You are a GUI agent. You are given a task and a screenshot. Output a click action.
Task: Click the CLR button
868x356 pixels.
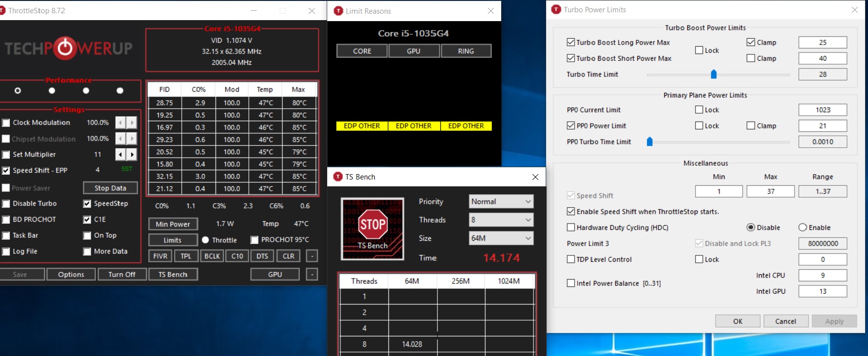click(289, 256)
